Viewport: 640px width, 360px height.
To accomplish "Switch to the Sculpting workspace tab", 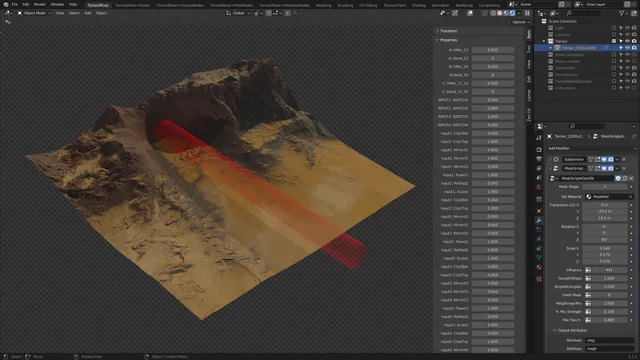I will (345, 5).
